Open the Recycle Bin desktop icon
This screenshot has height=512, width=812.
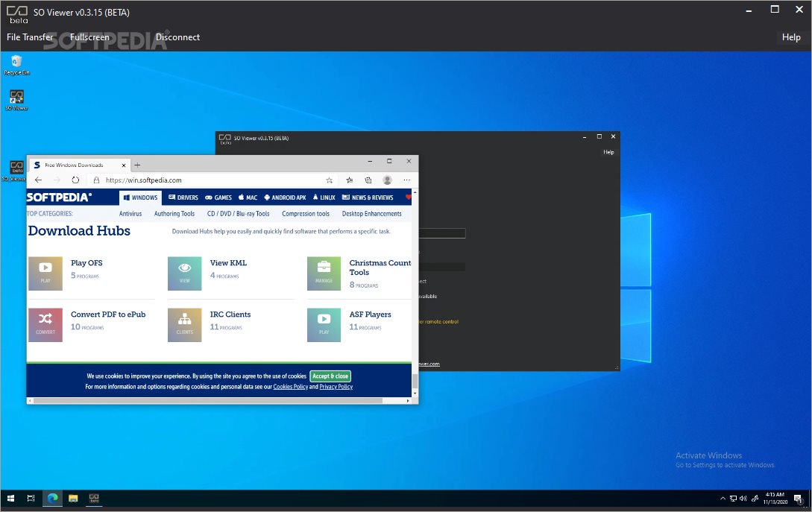click(x=16, y=66)
